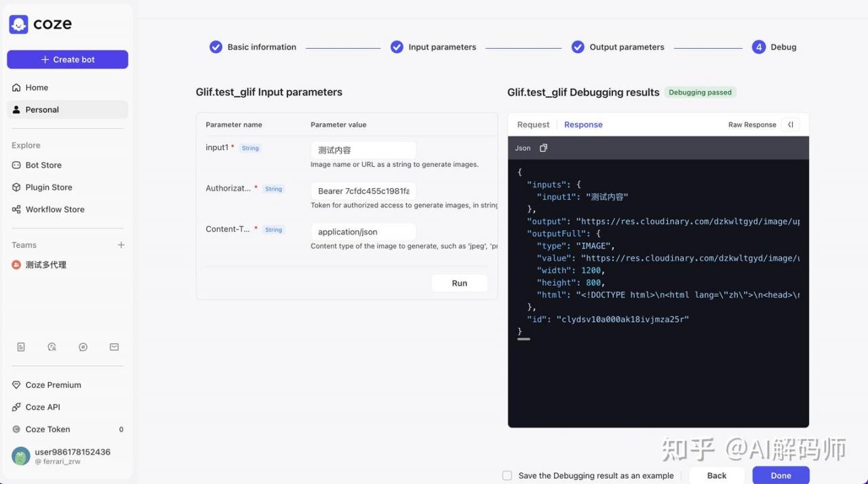
Task: Switch to the Response tab
Action: tap(583, 124)
